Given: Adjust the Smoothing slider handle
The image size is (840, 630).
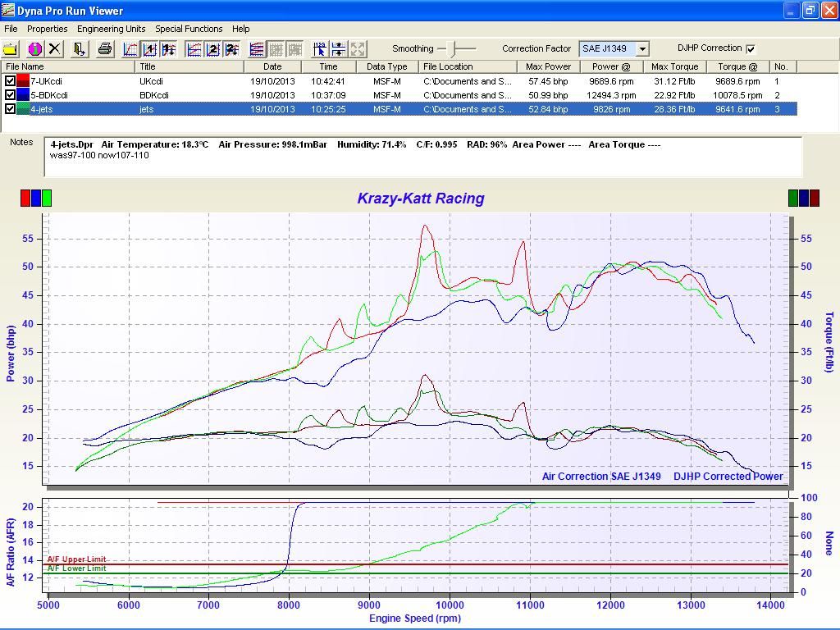Looking at the screenshot, I should pos(453,48).
